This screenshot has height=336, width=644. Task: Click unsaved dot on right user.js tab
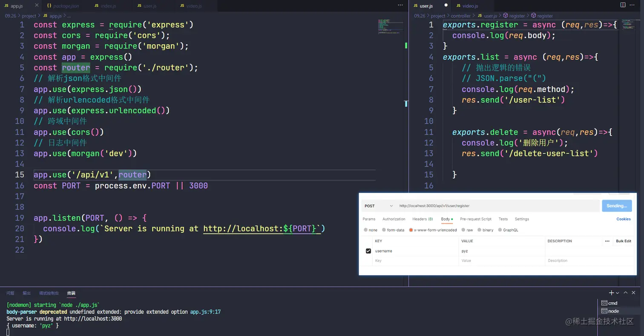446,6
